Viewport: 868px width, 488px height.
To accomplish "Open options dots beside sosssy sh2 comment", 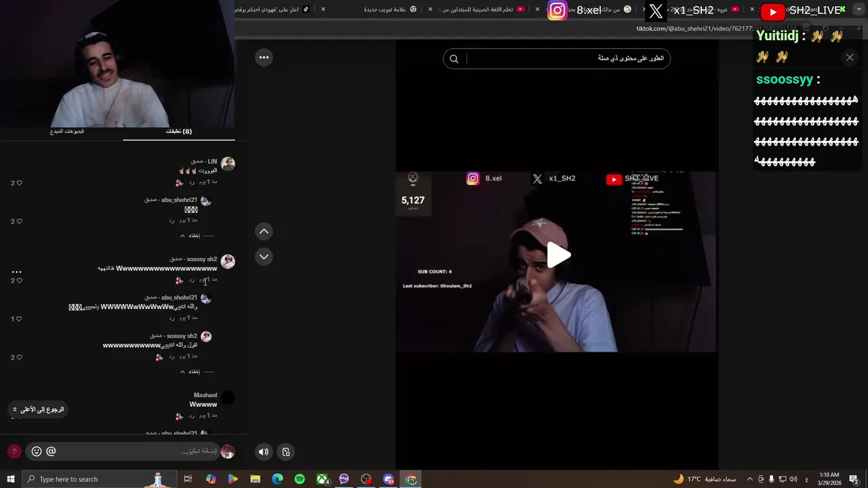I will [x=17, y=272].
